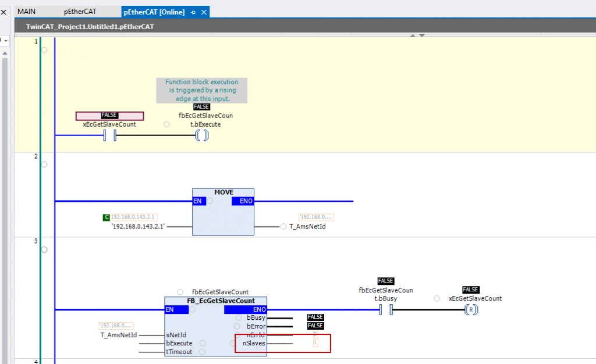The image size is (596, 364).
Task: Click the editor split-down arrow
Action: (422, 35)
